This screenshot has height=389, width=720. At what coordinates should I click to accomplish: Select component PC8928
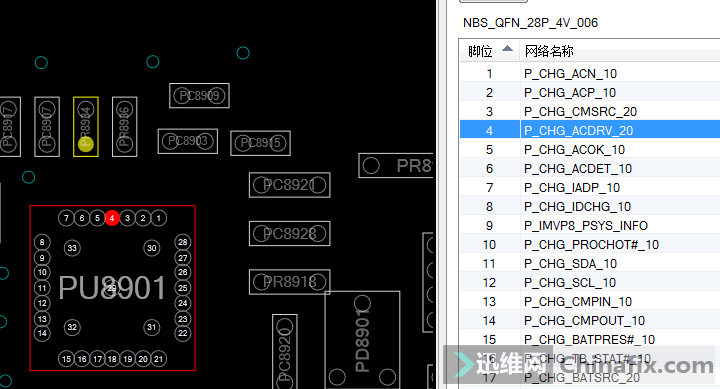point(290,233)
